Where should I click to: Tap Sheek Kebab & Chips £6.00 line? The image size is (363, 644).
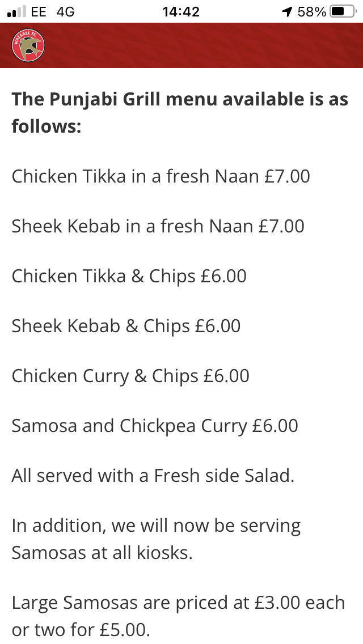pyautogui.click(x=126, y=326)
